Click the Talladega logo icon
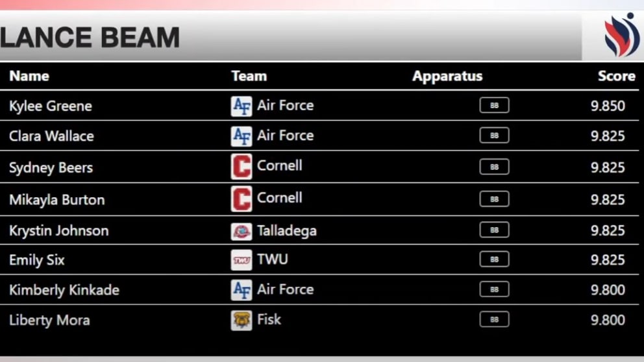 pyautogui.click(x=241, y=231)
